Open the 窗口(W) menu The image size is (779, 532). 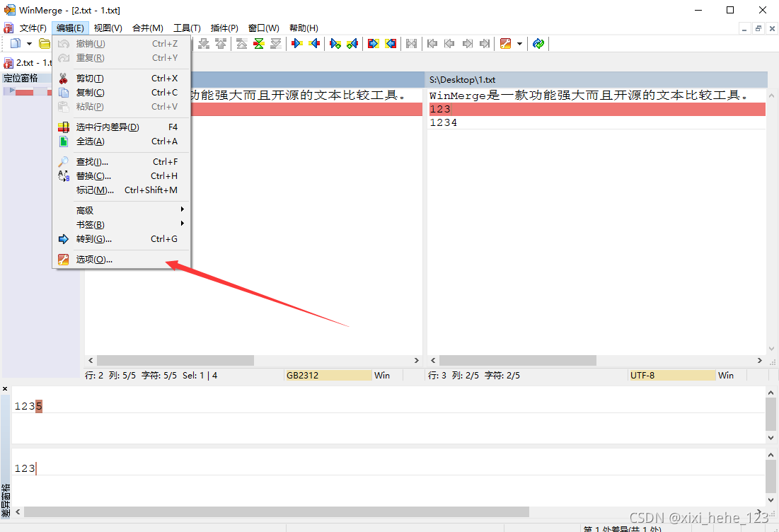263,28
